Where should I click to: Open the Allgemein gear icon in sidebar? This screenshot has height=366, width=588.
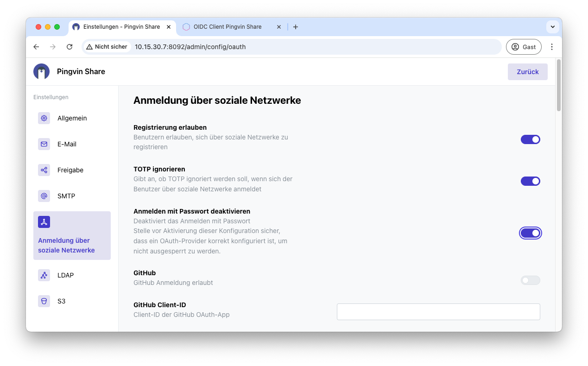(44, 118)
